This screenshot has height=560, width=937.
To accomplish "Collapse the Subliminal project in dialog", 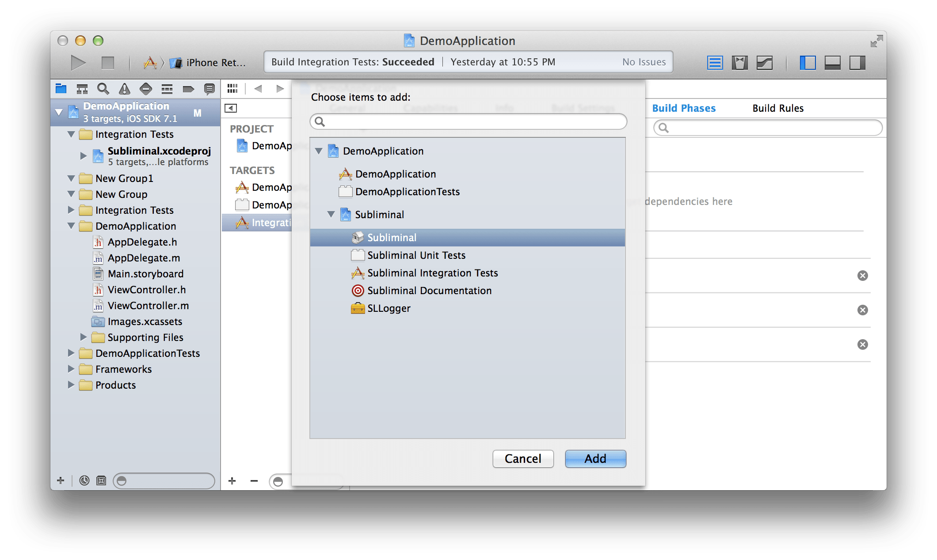I will (x=331, y=215).
